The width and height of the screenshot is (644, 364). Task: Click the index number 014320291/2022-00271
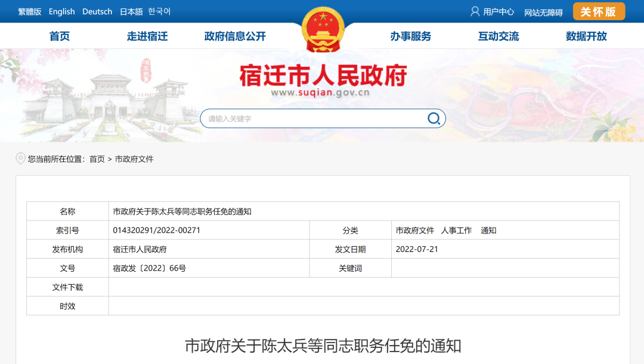click(156, 230)
